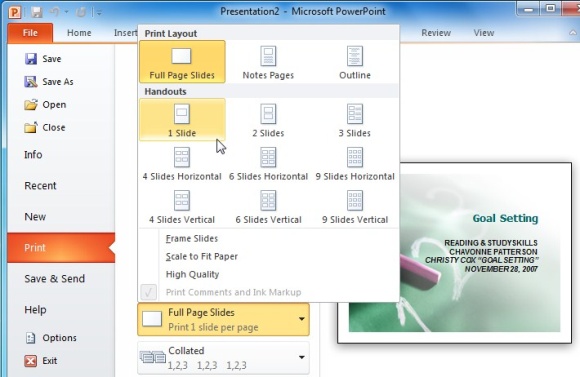Viewport: 580px width, 377px height.
Task: Choose the 2 Slides handout layout
Action: (x=268, y=120)
